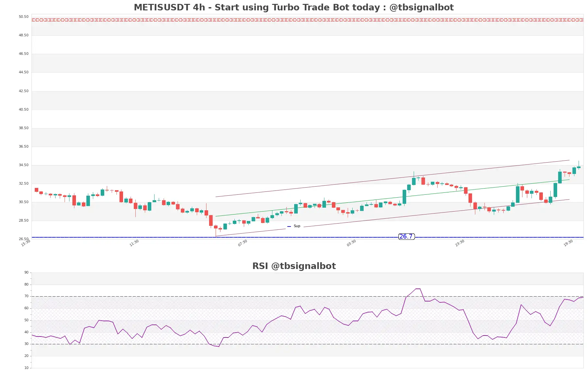Click the Sup legend label
Viewport: 588px width, 392px height.
[x=297, y=226]
